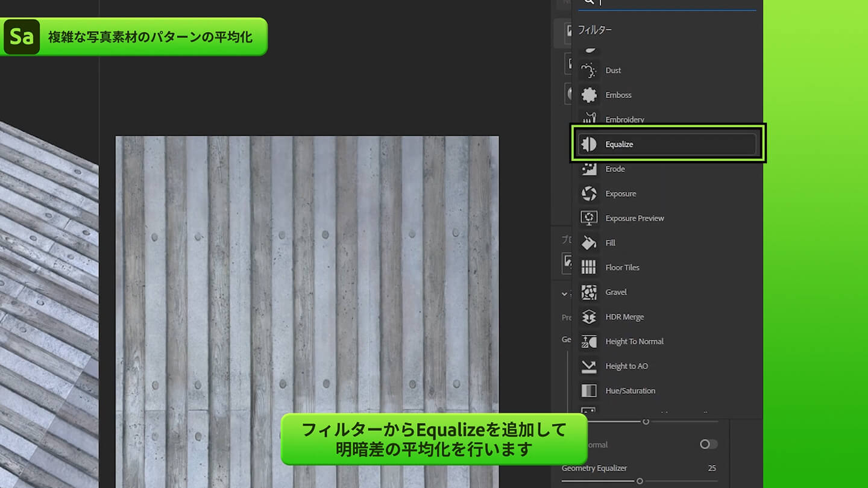This screenshot has height=488, width=868.
Task: Select the Emboss filter icon
Action: 589,95
